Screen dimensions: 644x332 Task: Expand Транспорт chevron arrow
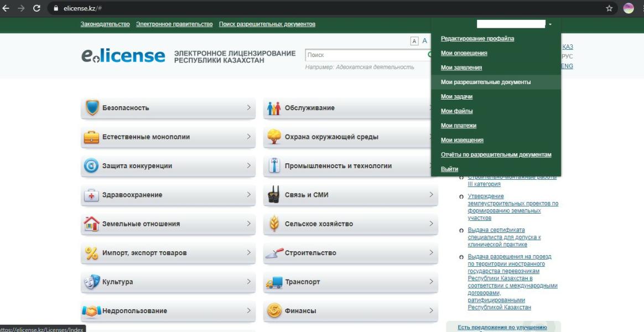pos(431,282)
